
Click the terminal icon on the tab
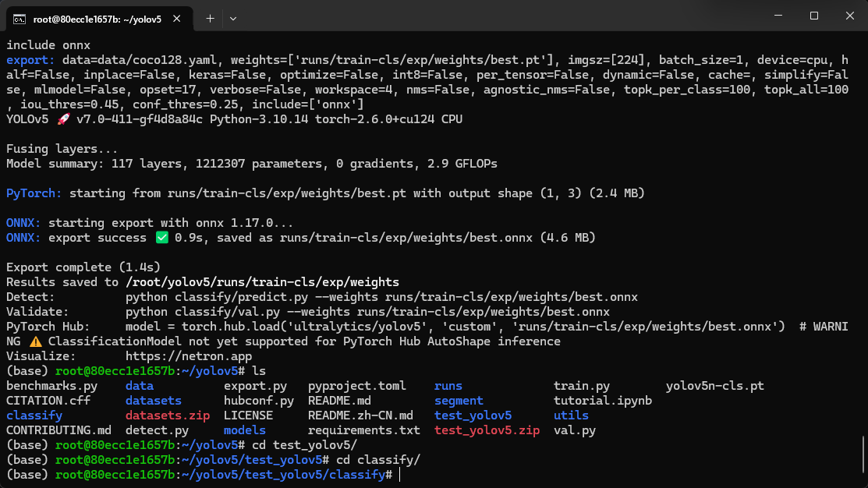pos(19,19)
